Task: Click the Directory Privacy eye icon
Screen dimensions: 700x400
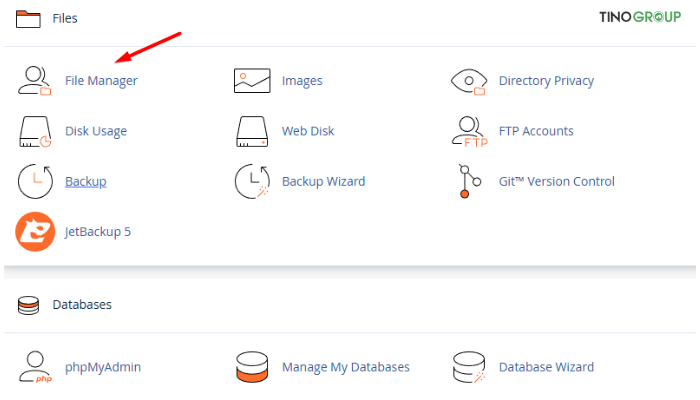Action: 469,82
